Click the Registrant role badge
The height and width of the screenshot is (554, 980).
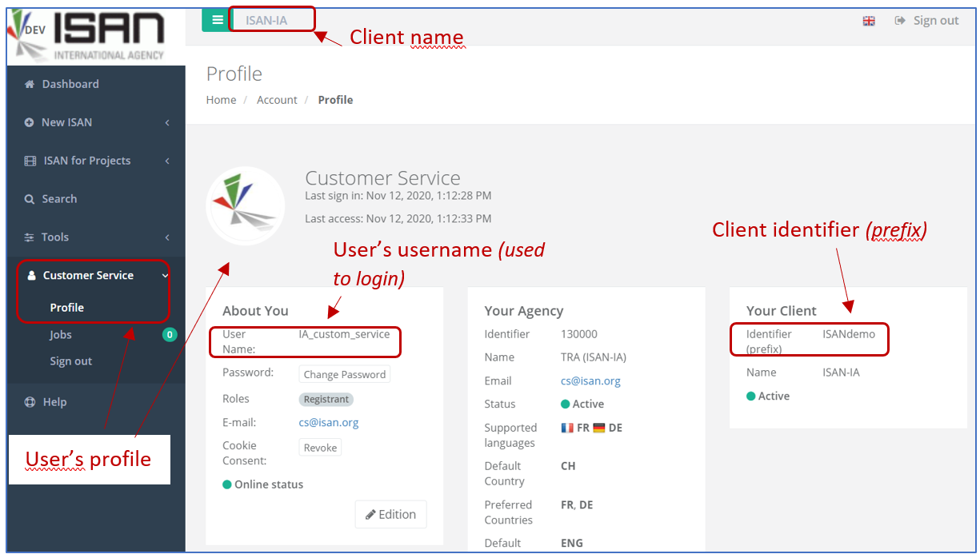(326, 399)
